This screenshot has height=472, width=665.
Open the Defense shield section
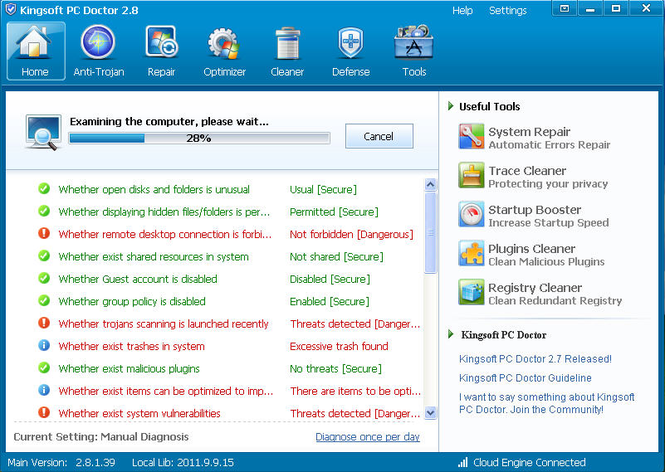click(350, 51)
